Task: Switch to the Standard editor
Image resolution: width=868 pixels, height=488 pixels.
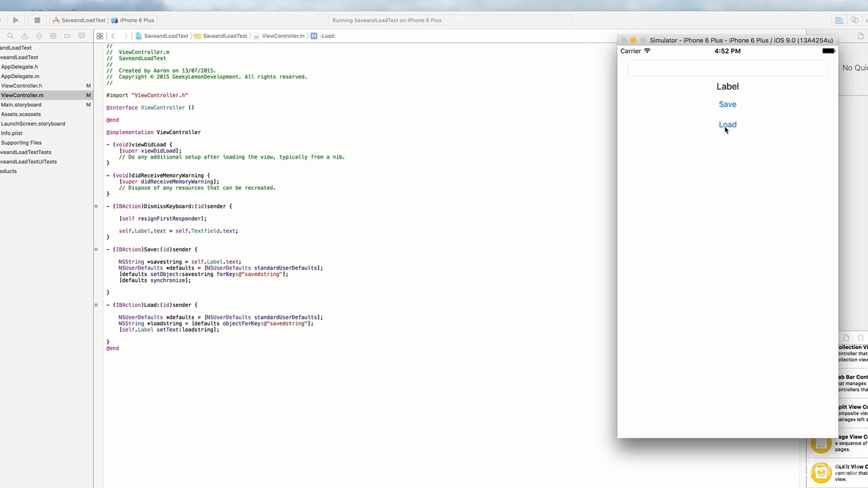Action: tap(839, 20)
